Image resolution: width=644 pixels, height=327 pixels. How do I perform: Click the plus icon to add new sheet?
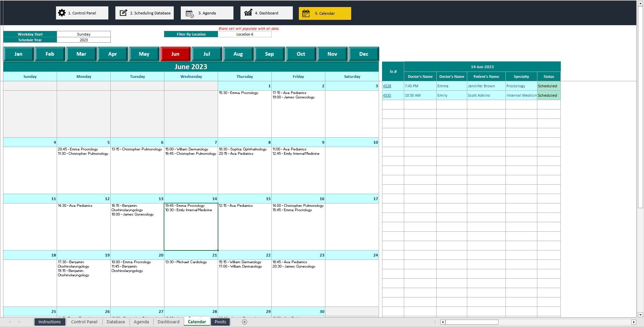point(245,322)
